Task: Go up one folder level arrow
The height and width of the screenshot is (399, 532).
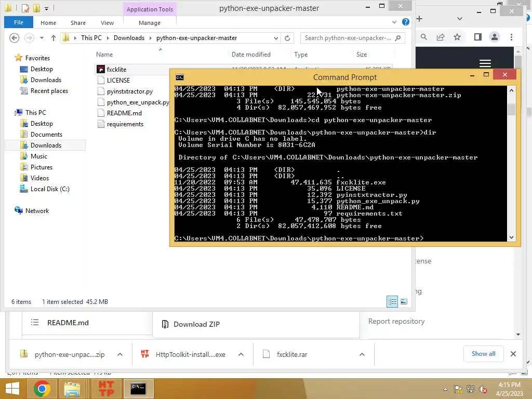Action: click(54, 38)
